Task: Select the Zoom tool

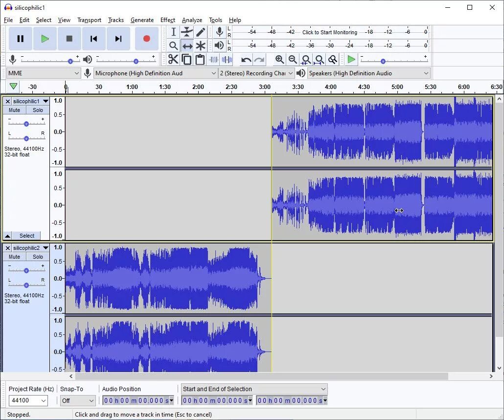Action: pyautogui.click(x=173, y=45)
